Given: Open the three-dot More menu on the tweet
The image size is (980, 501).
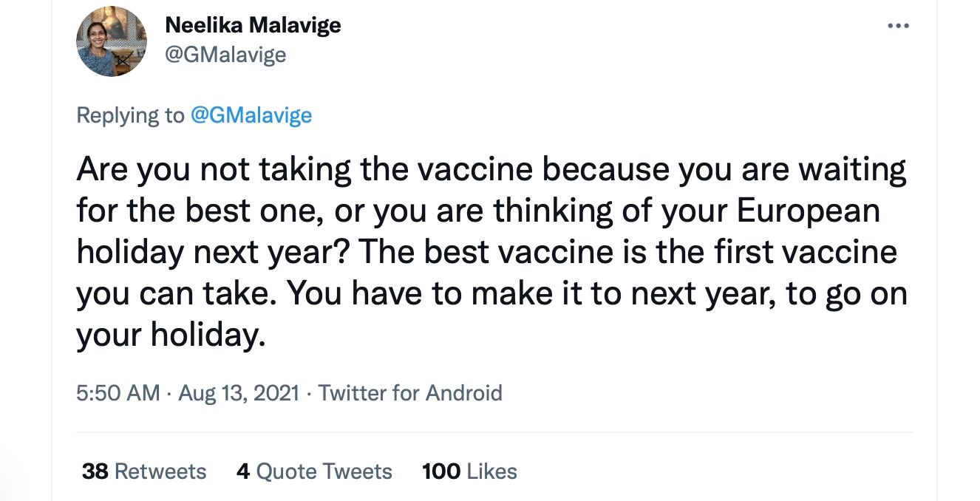Looking at the screenshot, I should [898, 27].
